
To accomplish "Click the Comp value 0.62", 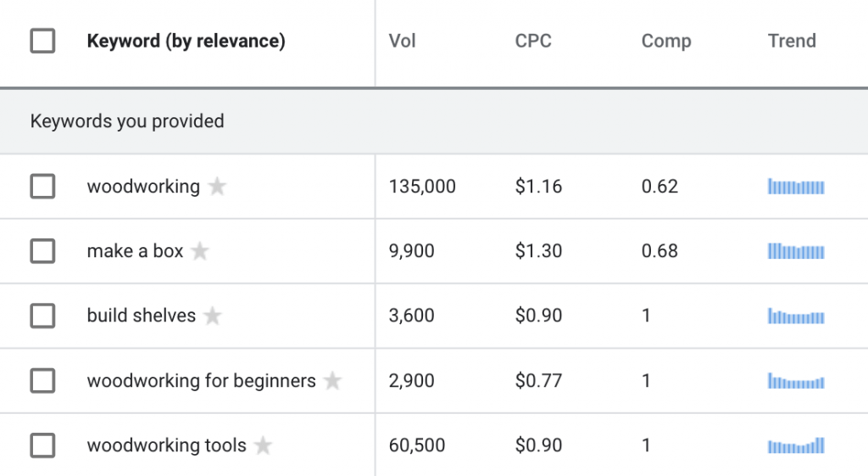I will 659,187.
